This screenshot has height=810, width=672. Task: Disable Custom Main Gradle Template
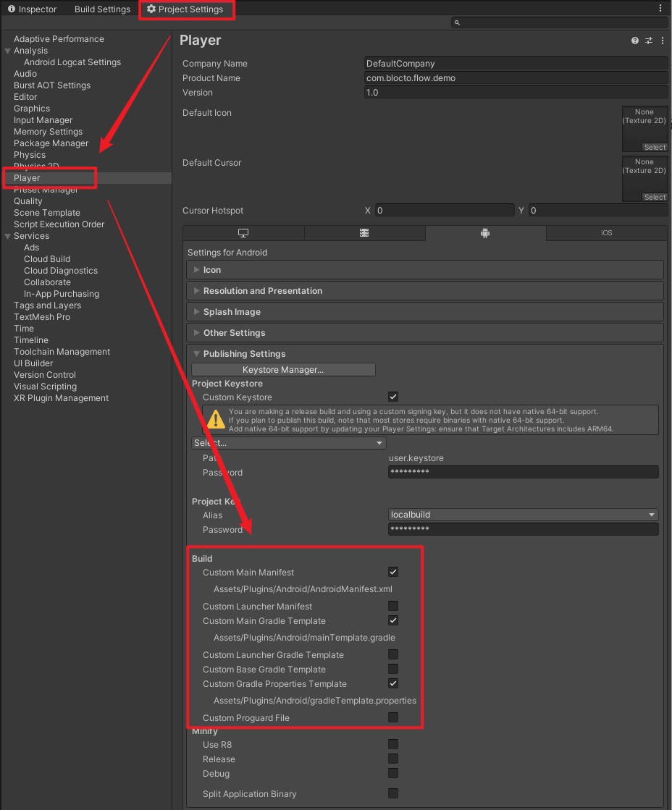click(x=393, y=620)
